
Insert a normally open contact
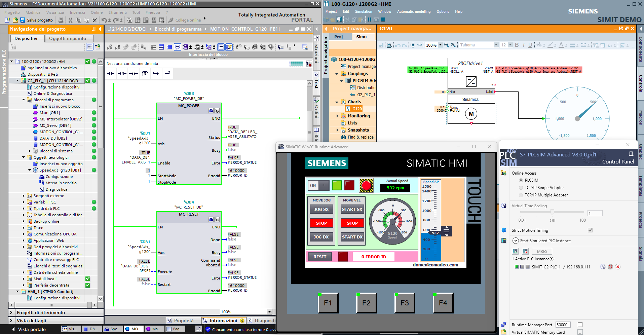coord(111,73)
